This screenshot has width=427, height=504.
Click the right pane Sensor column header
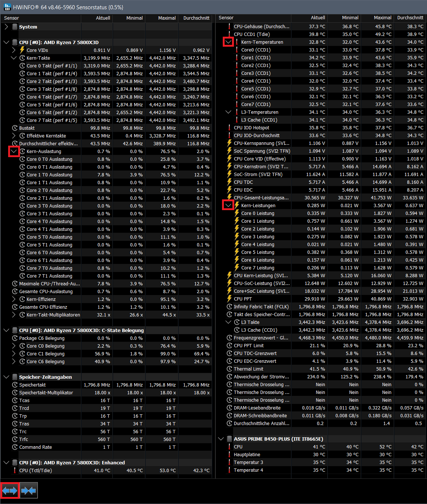[x=254, y=17]
